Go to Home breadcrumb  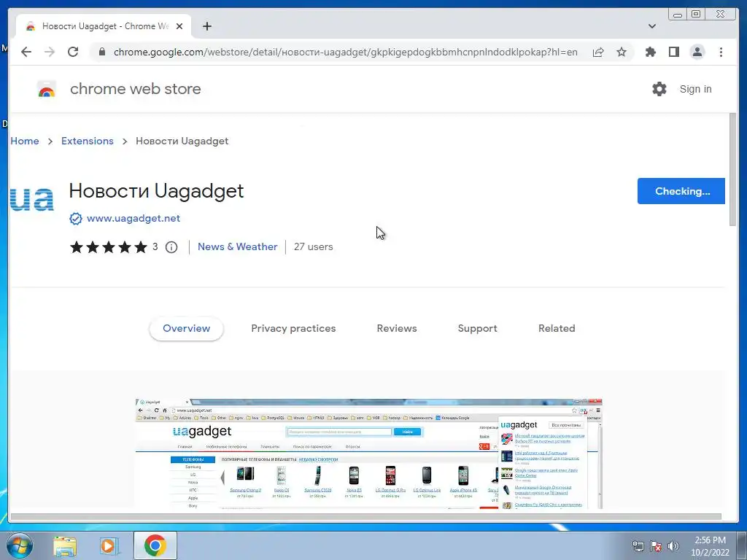[25, 141]
